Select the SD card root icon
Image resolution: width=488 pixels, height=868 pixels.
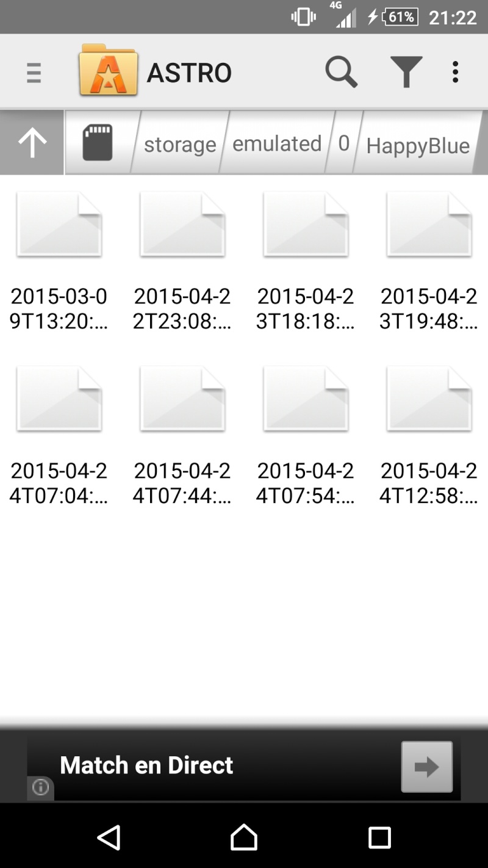point(98,143)
